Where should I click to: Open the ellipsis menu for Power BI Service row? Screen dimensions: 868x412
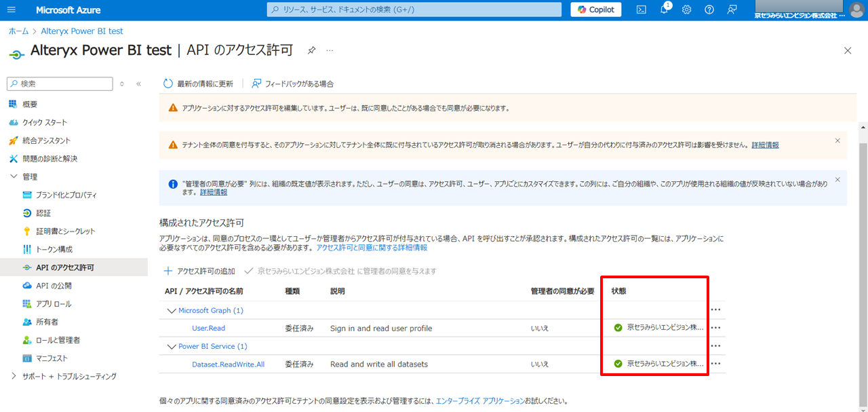coord(715,346)
